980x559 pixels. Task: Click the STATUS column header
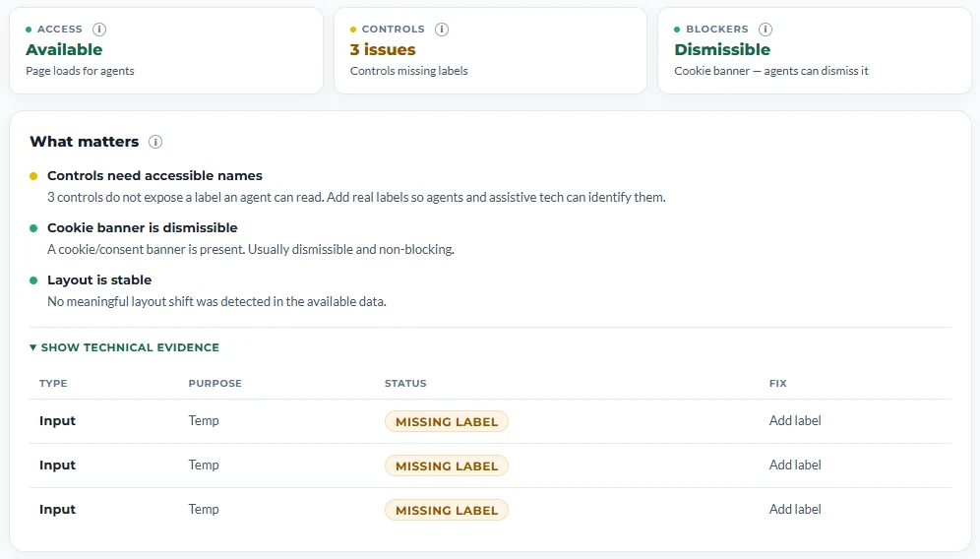tap(405, 383)
